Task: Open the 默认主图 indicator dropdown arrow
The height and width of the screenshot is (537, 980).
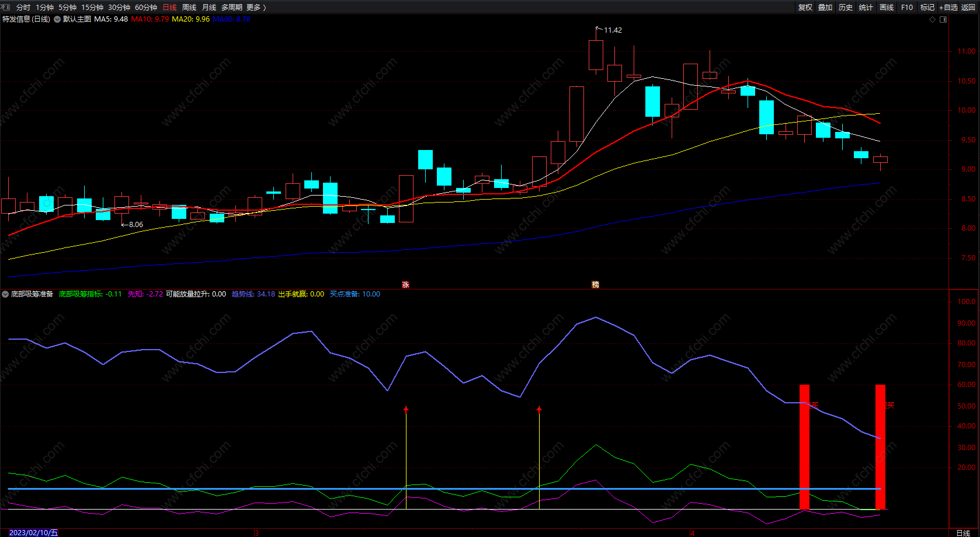Action: point(57,19)
